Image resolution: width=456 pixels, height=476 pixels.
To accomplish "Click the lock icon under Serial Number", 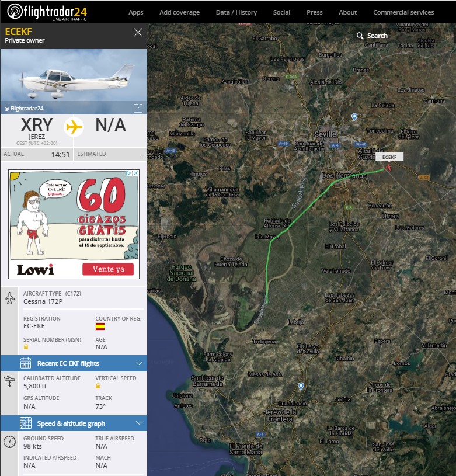I will (26, 346).
